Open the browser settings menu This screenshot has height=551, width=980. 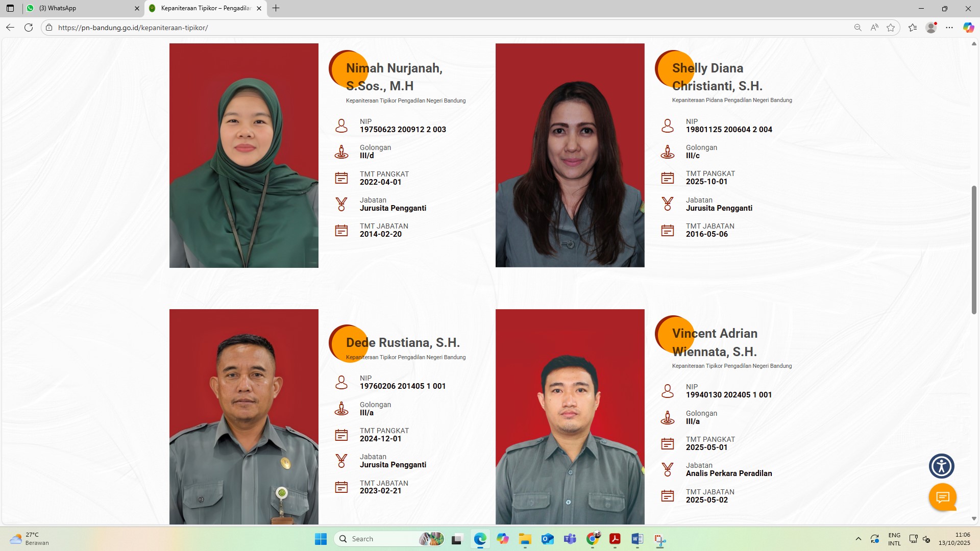[949, 28]
